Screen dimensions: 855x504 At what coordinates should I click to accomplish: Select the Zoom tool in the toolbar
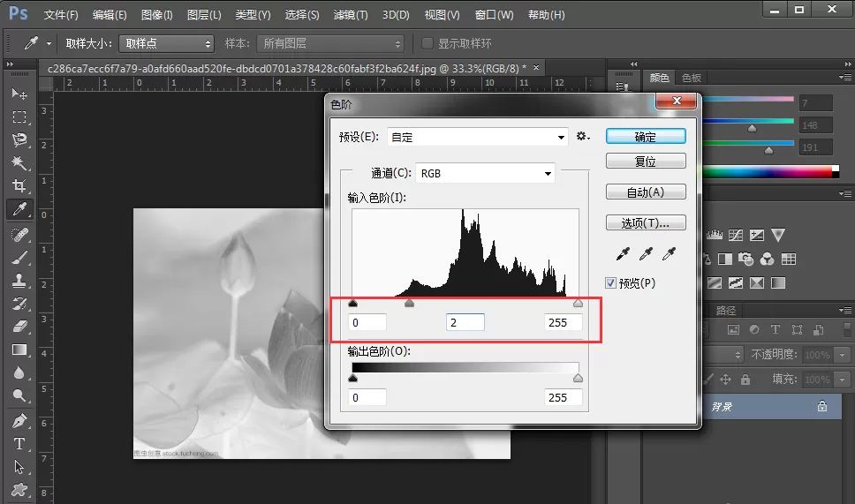tap(19, 396)
